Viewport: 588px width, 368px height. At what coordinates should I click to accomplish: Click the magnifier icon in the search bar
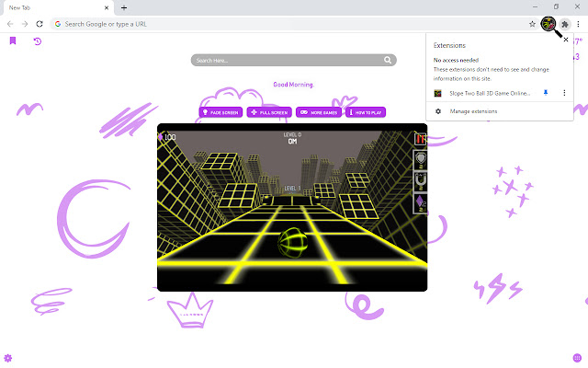389,61
